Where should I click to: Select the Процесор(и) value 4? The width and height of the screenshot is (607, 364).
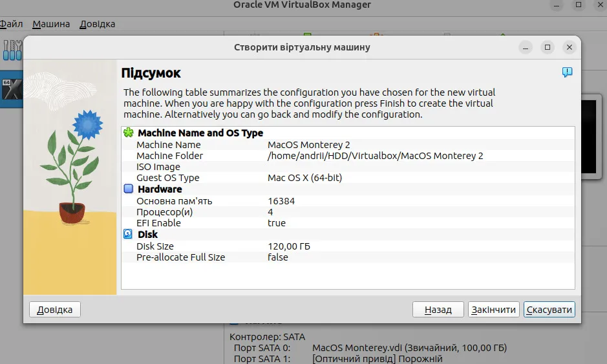click(x=270, y=212)
